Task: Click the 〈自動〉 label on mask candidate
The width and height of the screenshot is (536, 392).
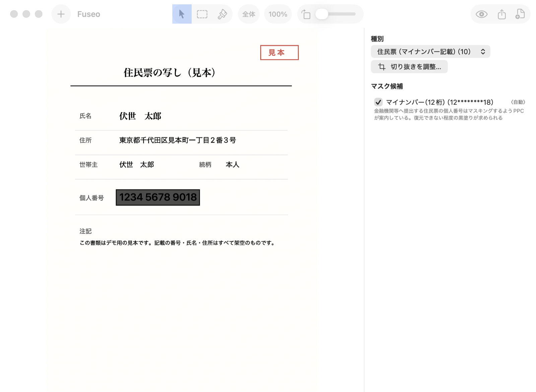Action: click(x=518, y=102)
